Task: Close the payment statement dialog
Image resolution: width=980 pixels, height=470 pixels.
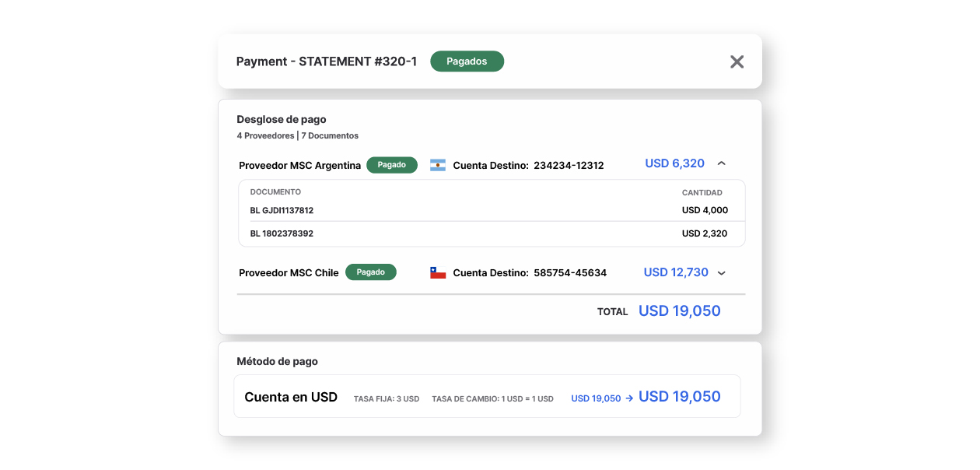Action: [737, 61]
